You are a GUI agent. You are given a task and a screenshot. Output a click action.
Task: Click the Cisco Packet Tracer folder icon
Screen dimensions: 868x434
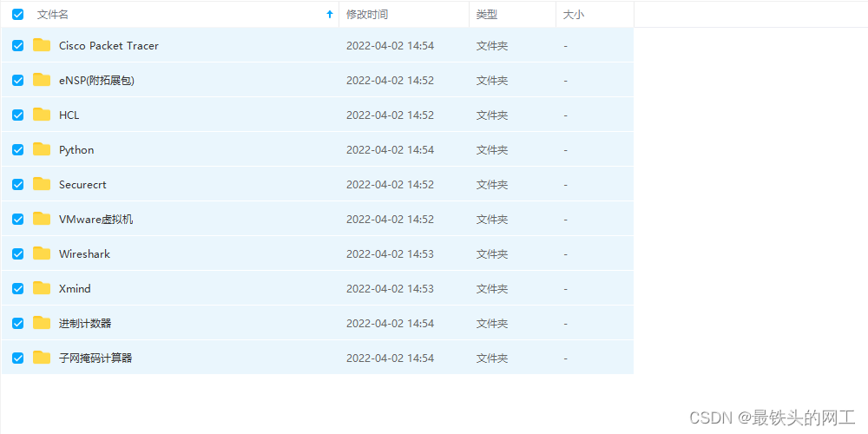[42, 45]
